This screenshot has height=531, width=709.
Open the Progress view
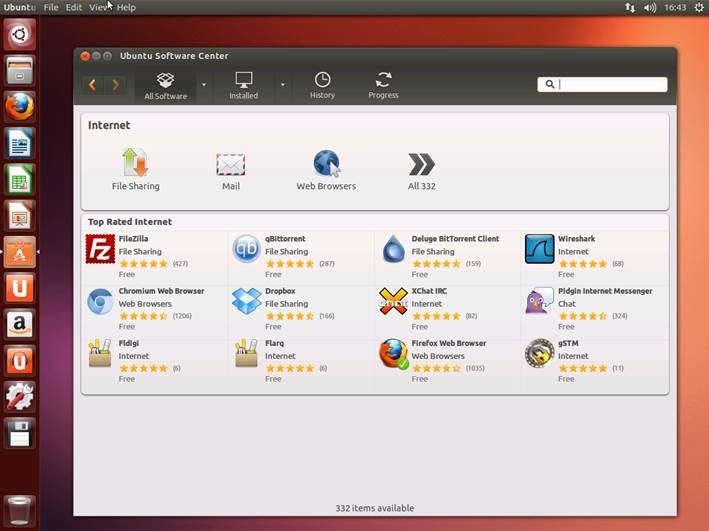(383, 86)
